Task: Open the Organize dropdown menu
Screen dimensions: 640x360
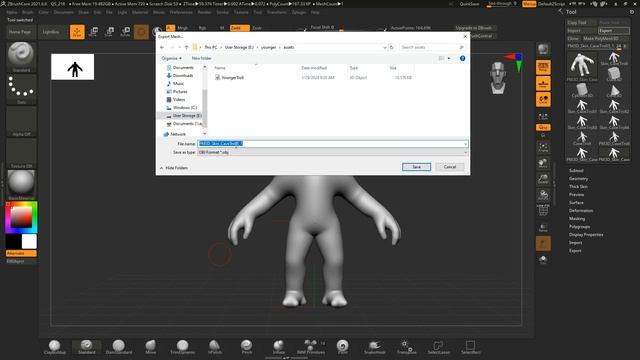Action: pos(171,58)
